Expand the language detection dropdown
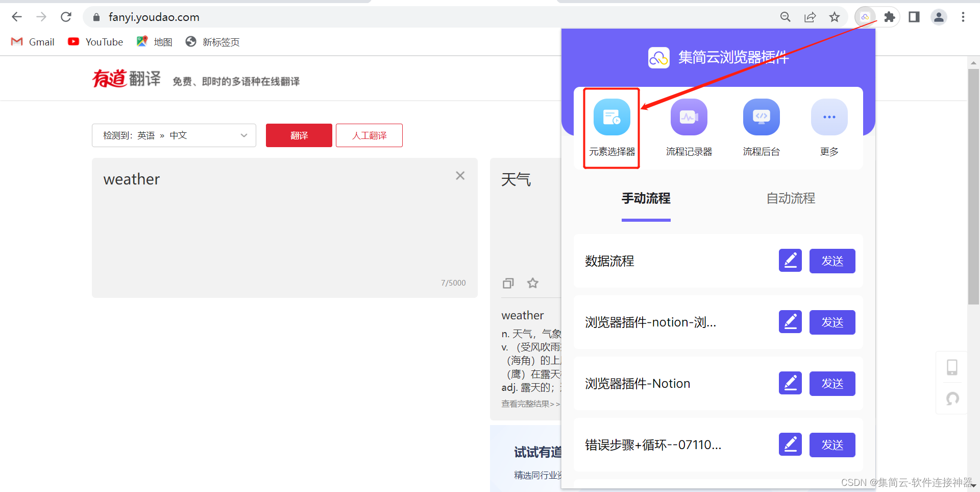Image resolution: width=980 pixels, height=492 pixels. click(174, 135)
